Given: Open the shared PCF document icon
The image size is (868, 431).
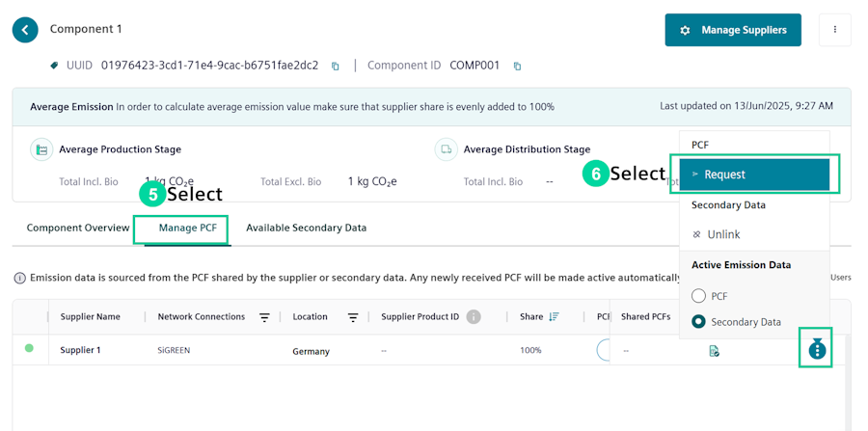Looking at the screenshot, I should pyautogui.click(x=714, y=351).
